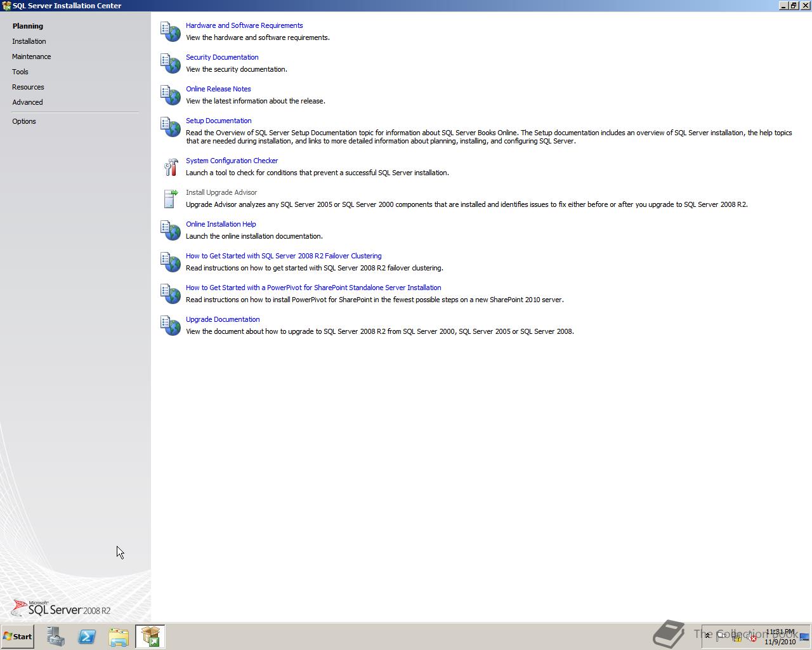Launch the System Configuration Checker

tap(232, 161)
